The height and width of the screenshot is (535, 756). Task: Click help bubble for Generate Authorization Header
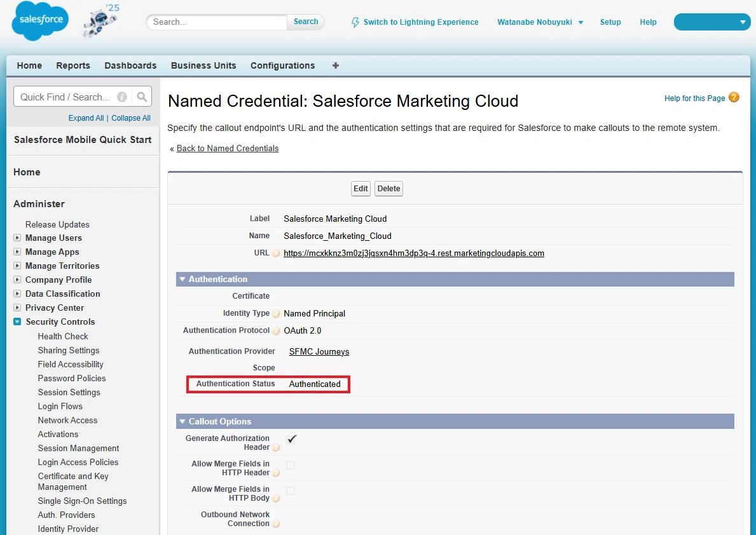(x=276, y=448)
